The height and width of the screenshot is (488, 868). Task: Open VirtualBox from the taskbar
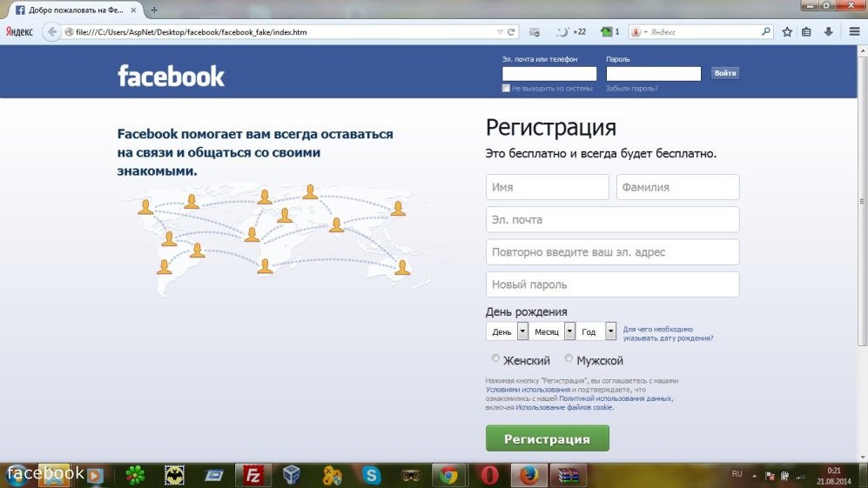292,475
